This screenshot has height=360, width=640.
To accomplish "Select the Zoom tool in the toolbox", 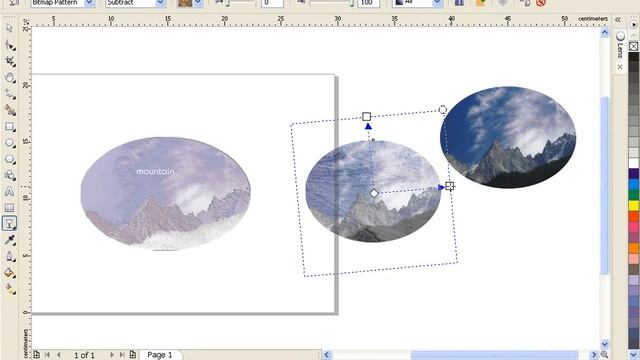I will pos(9,78).
